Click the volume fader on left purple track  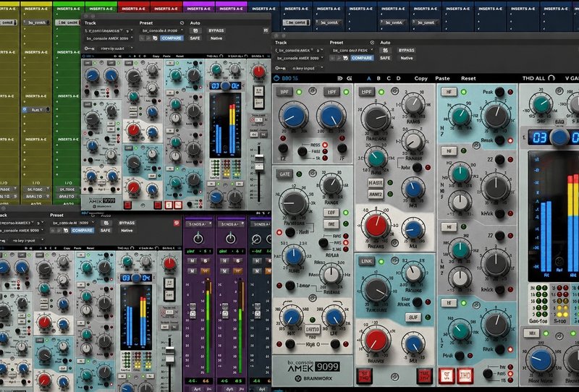coord(193,311)
